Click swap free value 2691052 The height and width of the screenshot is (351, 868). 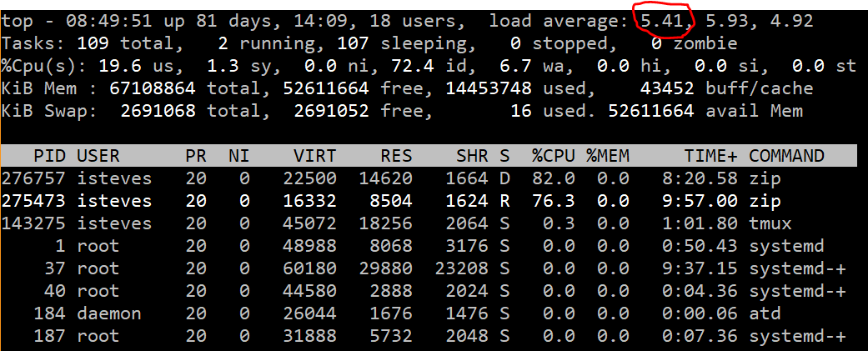[331, 111]
